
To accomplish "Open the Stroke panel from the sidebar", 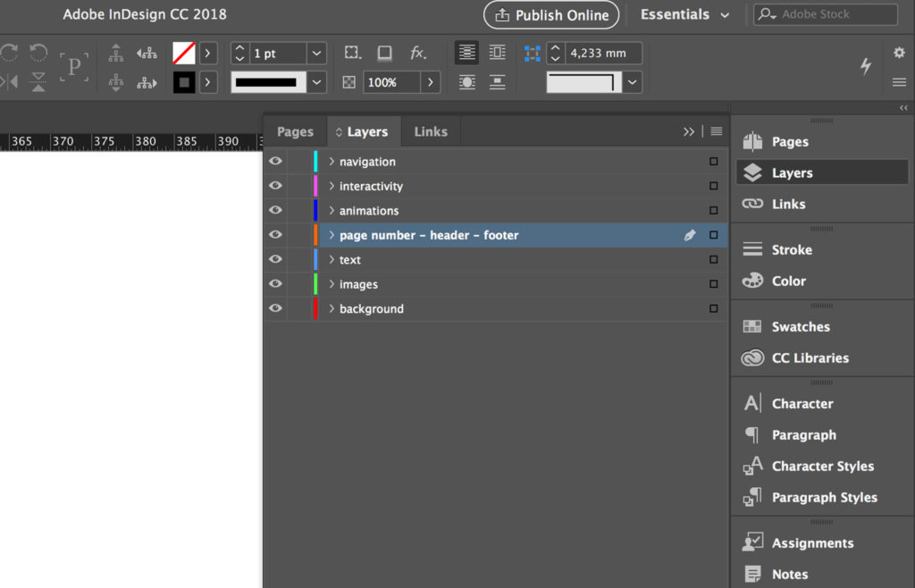I will click(x=792, y=248).
